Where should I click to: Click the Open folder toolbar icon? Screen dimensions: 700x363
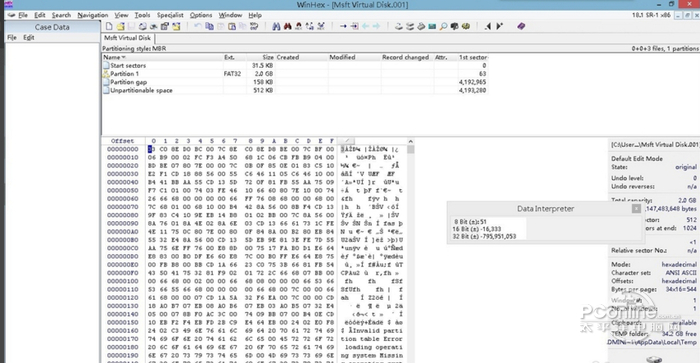tap(176, 26)
